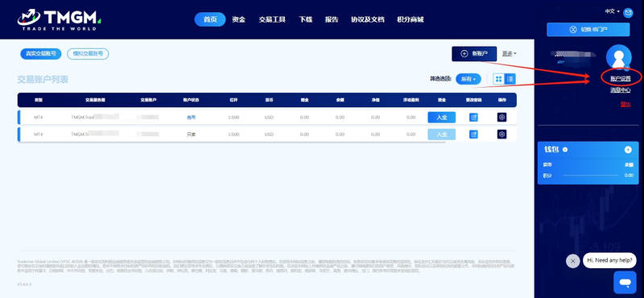Click the horizontal scrollbar under the table

tap(232, 143)
